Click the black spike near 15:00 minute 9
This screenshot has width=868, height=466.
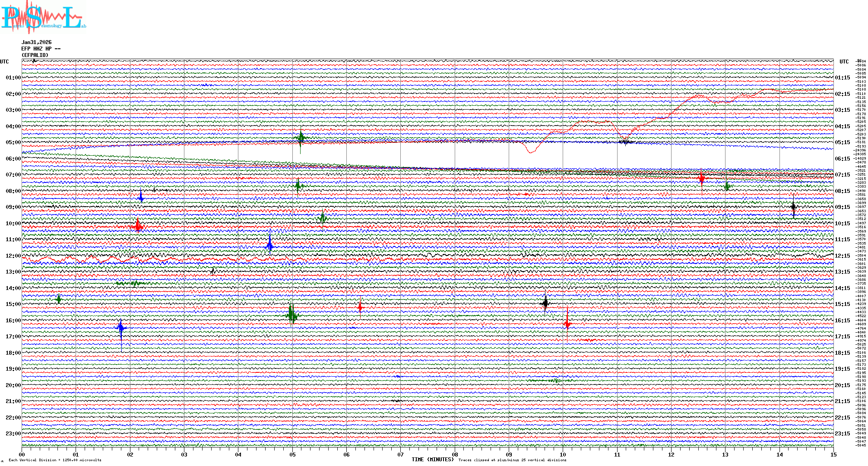pos(545,303)
